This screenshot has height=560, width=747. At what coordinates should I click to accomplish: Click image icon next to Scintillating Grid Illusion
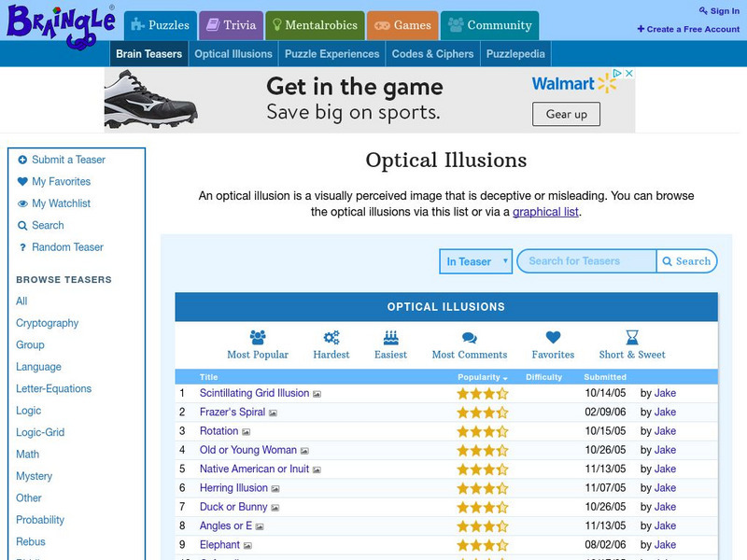tap(317, 394)
